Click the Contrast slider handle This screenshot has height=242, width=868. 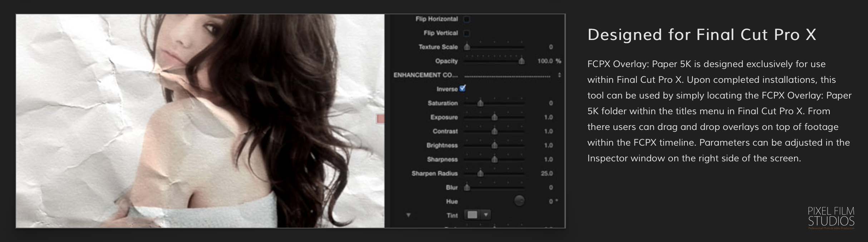click(494, 131)
